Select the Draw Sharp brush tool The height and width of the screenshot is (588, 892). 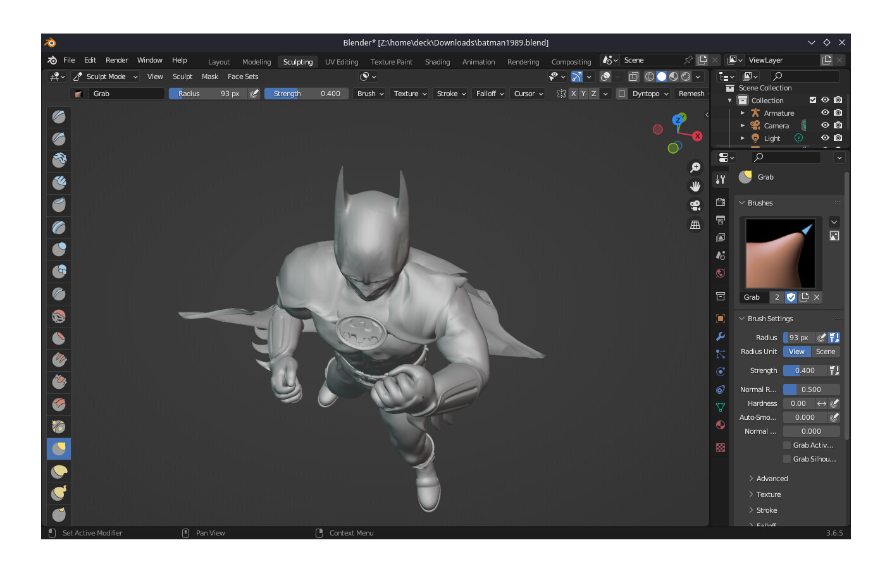pyautogui.click(x=59, y=138)
